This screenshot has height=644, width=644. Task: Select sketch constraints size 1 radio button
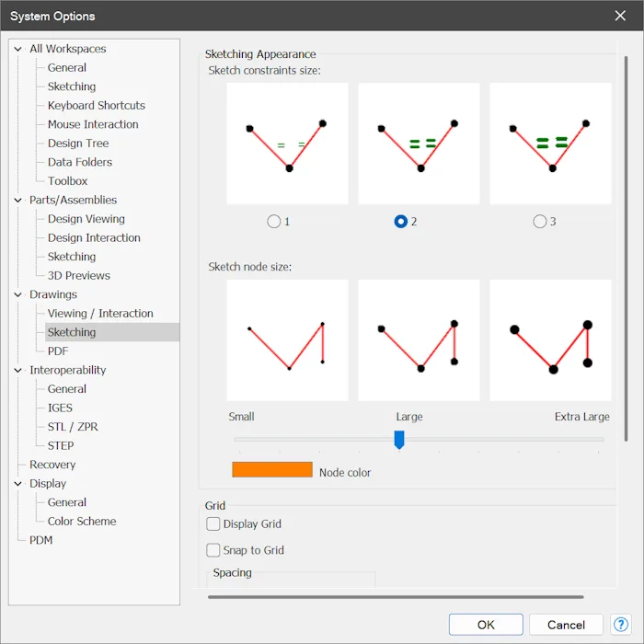pos(273,222)
